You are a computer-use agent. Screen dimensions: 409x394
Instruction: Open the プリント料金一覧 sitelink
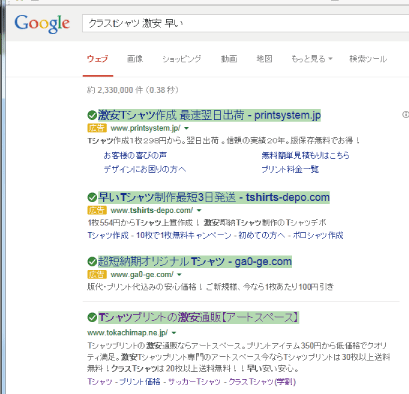coord(290,169)
